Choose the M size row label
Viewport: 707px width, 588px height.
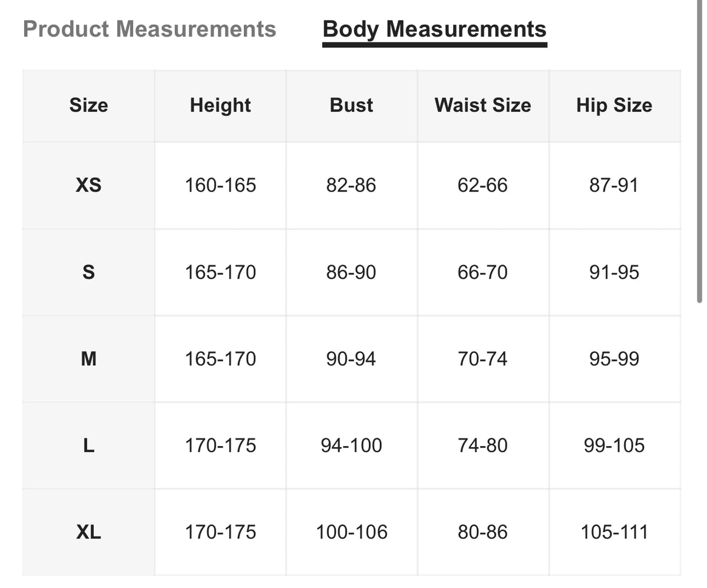click(88, 359)
